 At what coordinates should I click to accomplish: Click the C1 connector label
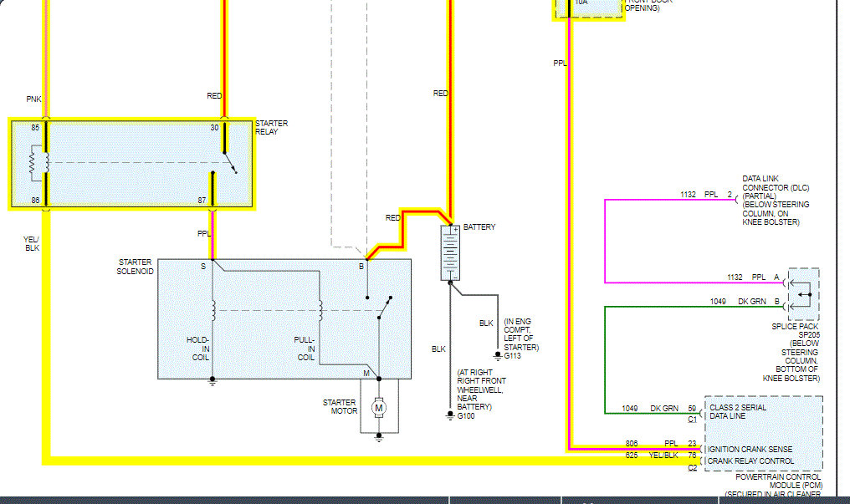click(692, 420)
